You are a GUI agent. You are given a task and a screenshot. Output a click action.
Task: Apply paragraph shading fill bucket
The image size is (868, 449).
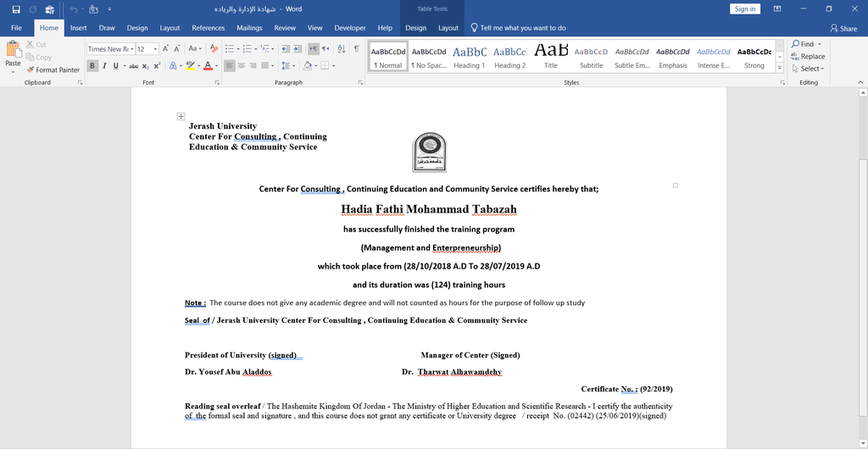pos(307,66)
